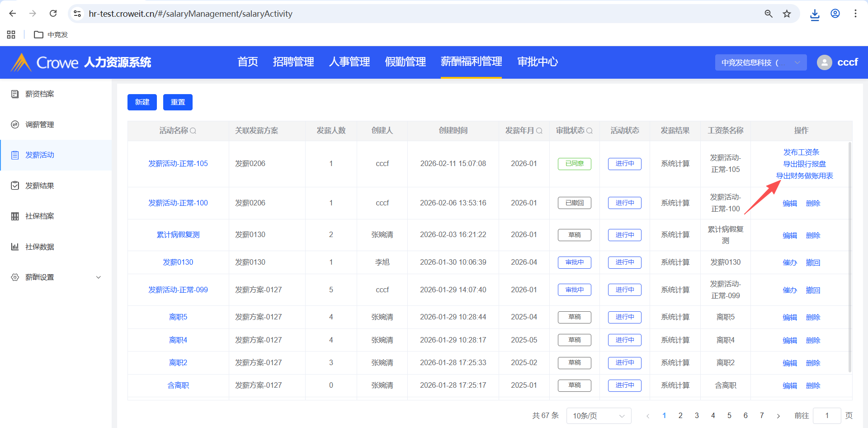Viewport: 868px width, 428px height.
Task: Click 导出财务做账用表 link in first row
Action: pyautogui.click(x=804, y=176)
